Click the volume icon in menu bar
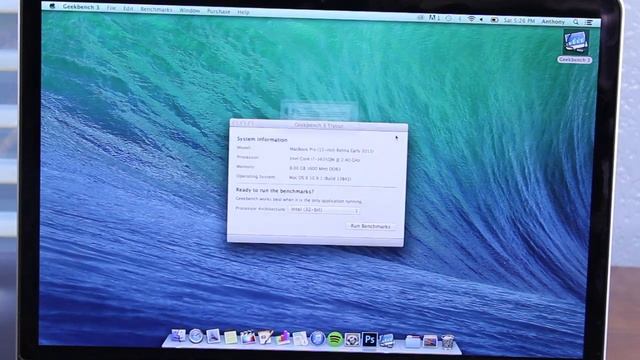 482,19
